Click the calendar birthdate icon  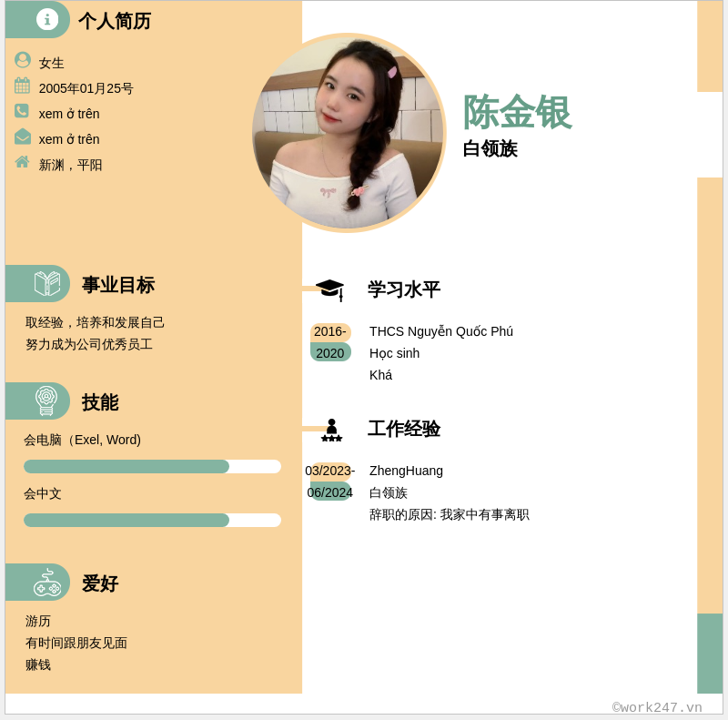[x=23, y=86]
